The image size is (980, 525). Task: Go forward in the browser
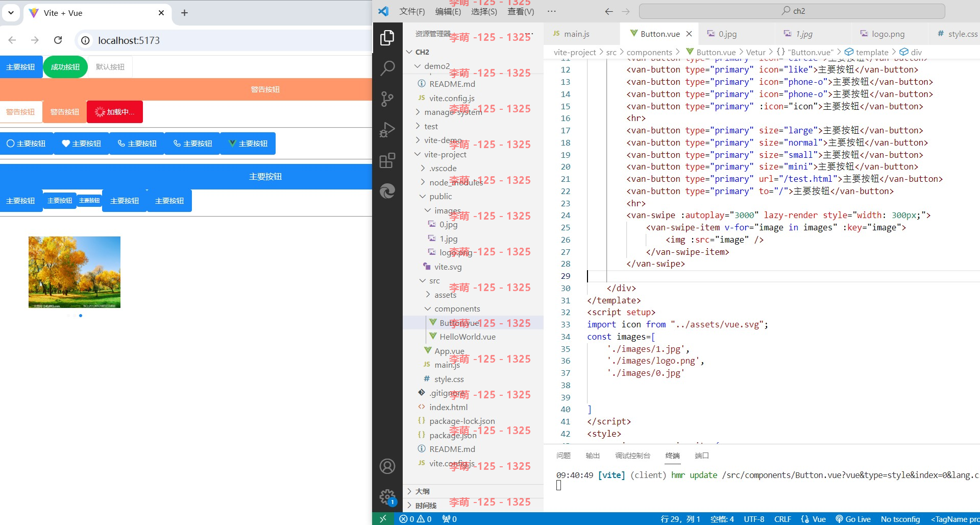(x=35, y=40)
